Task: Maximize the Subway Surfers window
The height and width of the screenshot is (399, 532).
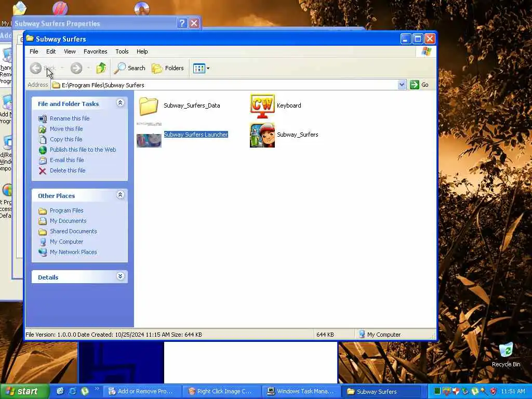Action: [x=418, y=39]
